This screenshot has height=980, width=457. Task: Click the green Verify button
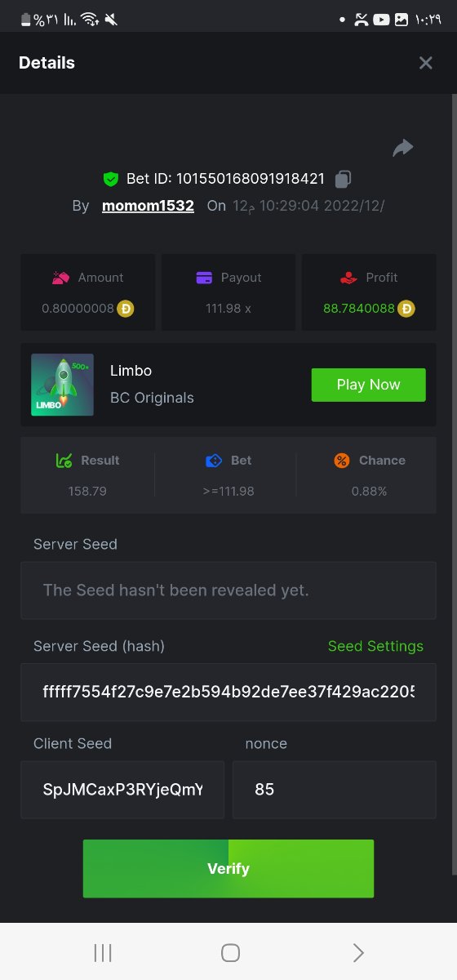pyautogui.click(x=228, y=869)
